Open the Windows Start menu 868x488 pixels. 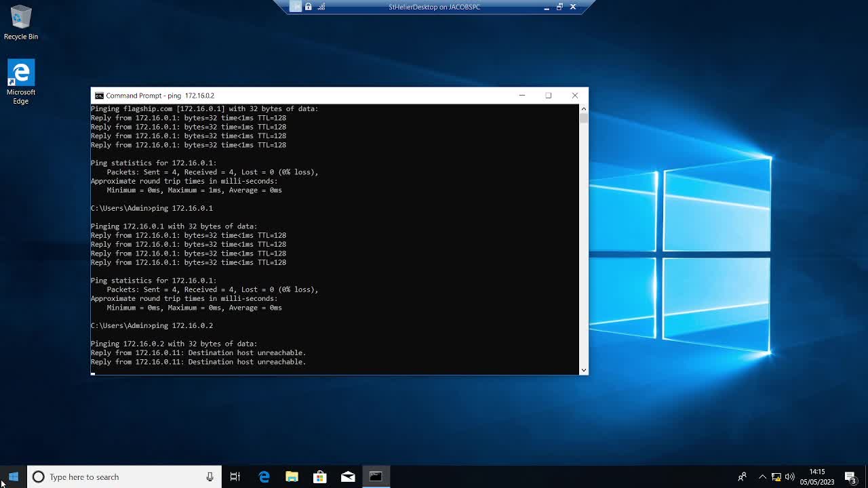click(14, 476)
